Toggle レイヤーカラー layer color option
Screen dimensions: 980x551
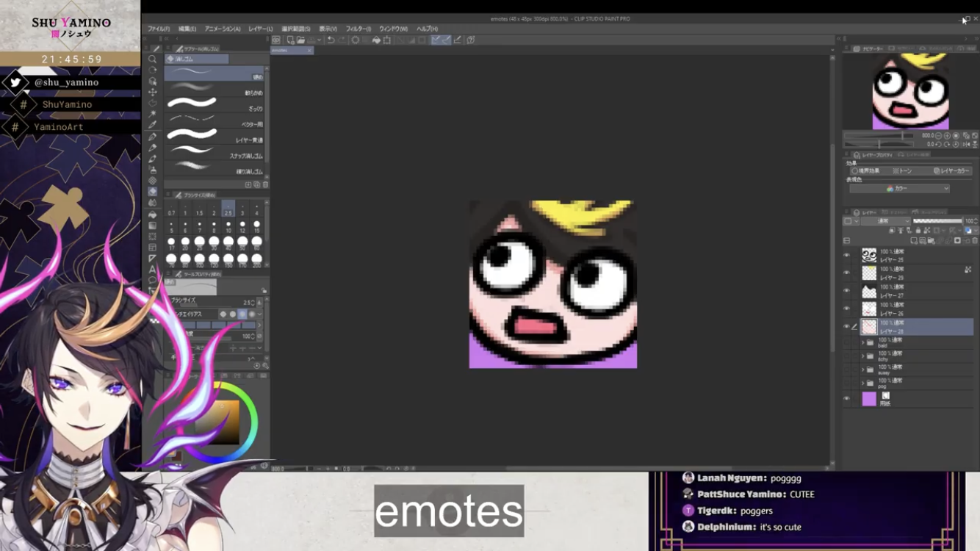pyautogui.click(x=952, y=170)
